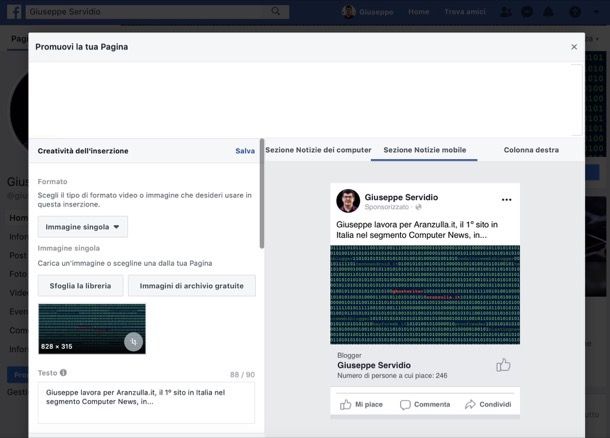The width and height of the screenshot is (610, 438).
Task: Open the three-dot menu on ad preview
Action: [x=507, y=200]
